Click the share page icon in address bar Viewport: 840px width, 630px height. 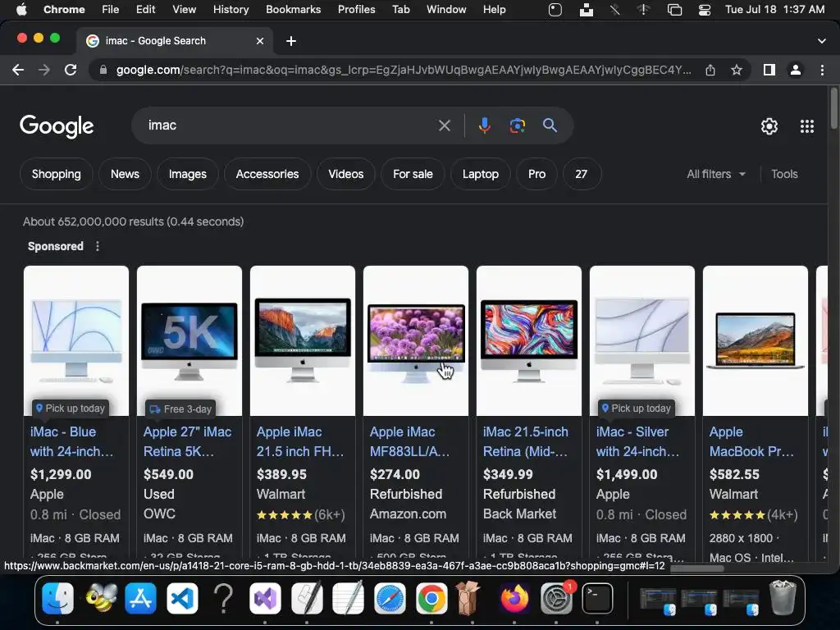(710, 70)
